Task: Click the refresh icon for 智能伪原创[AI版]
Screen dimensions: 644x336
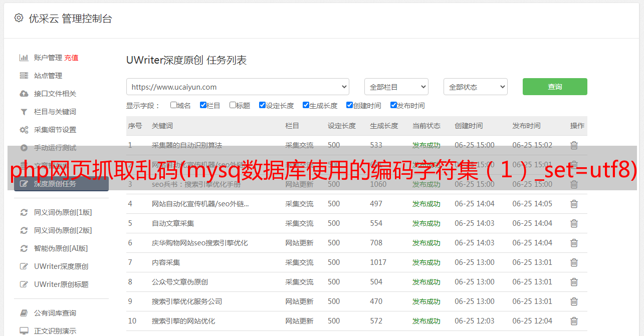Action: point(24,248)
